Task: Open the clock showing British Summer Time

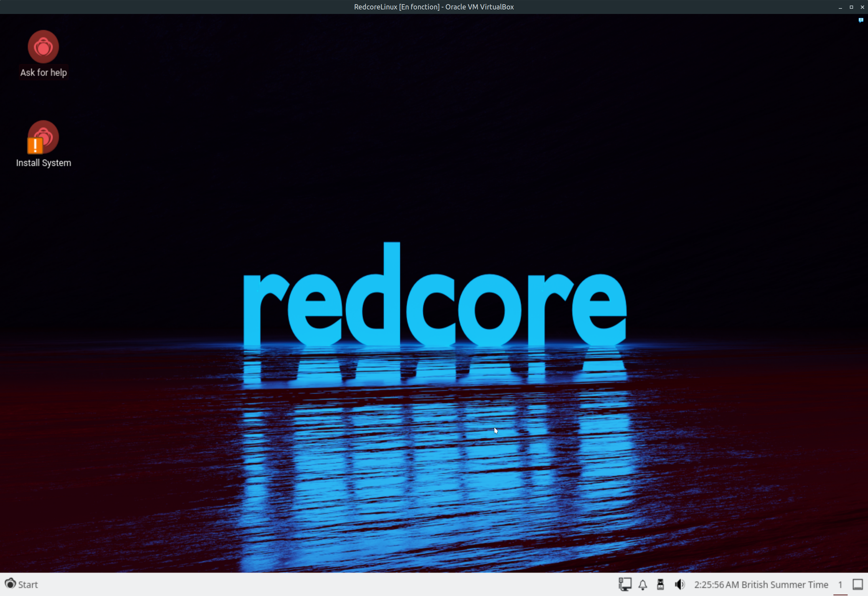Action: tap(761, 584)
